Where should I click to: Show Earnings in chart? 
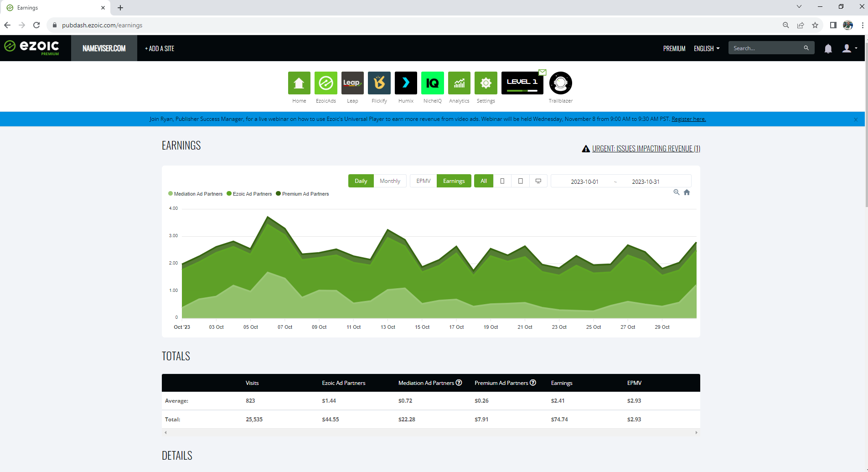[x=454, y=181]
